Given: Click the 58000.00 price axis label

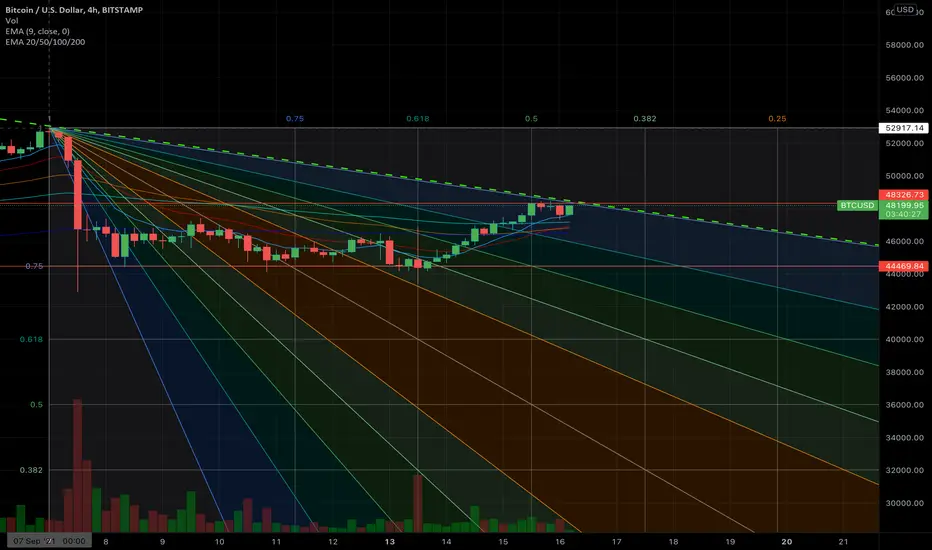Looking at the screenshot, I should 904,45.
